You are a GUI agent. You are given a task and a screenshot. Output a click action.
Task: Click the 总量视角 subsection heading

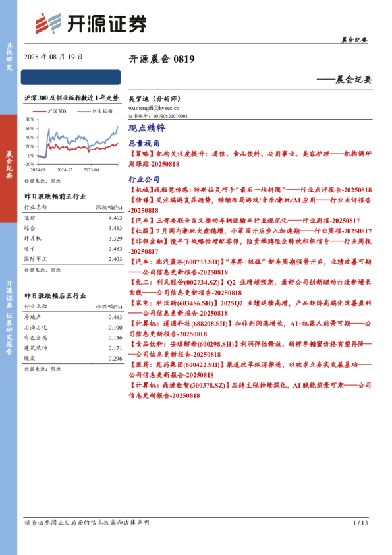[144, 143]
